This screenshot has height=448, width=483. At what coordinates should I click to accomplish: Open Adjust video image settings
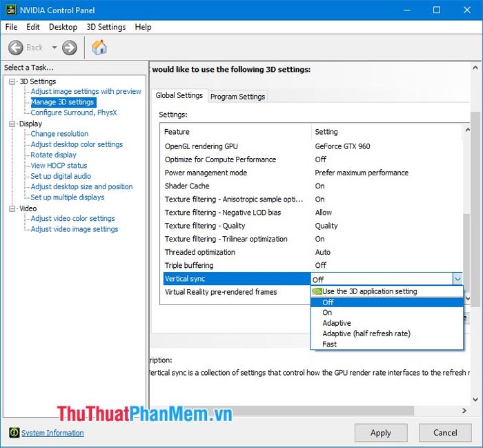coord(75,229)
